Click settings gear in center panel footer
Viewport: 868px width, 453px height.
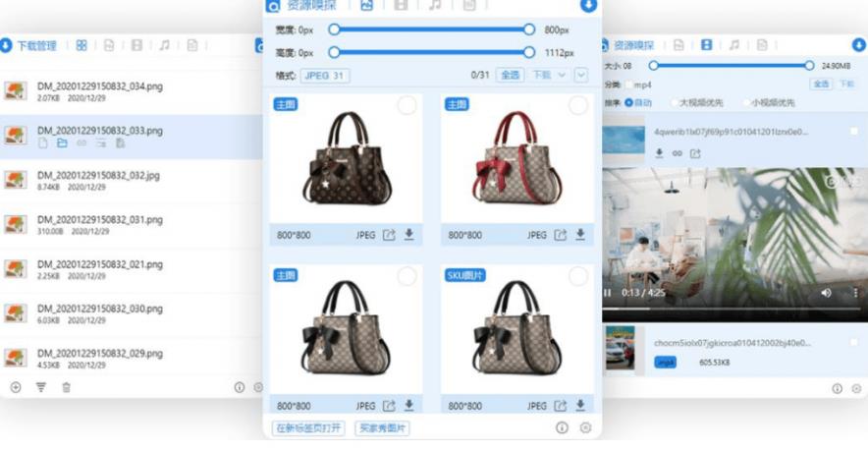pyautogui.click(x=585, y=427)
